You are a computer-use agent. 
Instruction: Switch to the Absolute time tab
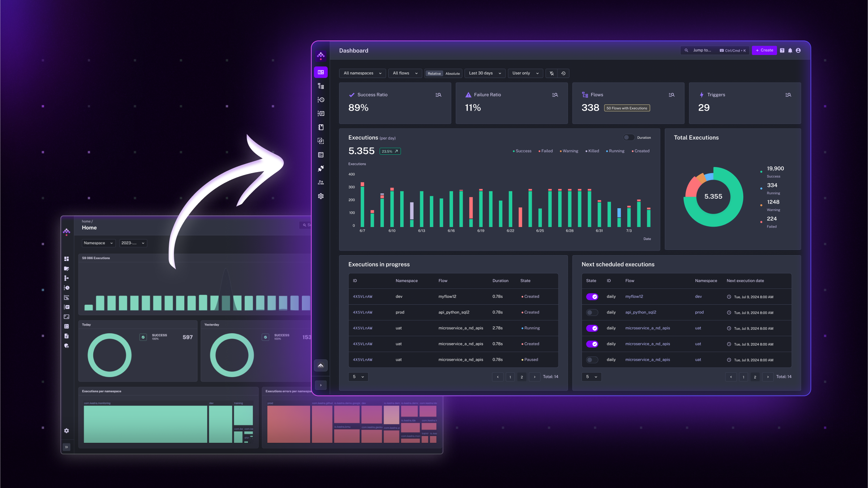(453, 73)
